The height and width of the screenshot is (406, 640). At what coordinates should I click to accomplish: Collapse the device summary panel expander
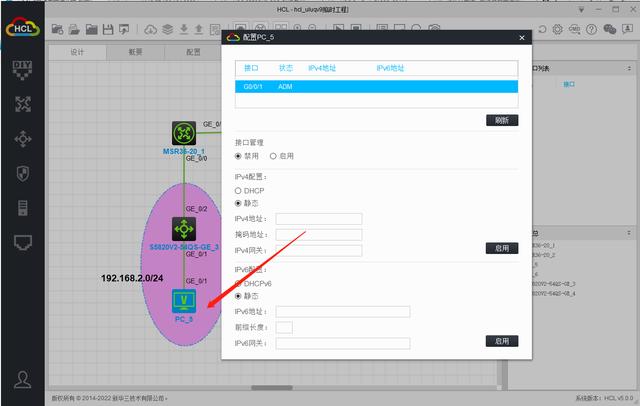(629, 233)
